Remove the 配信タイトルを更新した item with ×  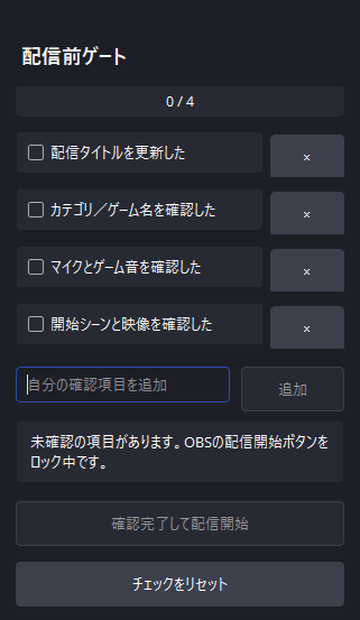click(307, 156)
